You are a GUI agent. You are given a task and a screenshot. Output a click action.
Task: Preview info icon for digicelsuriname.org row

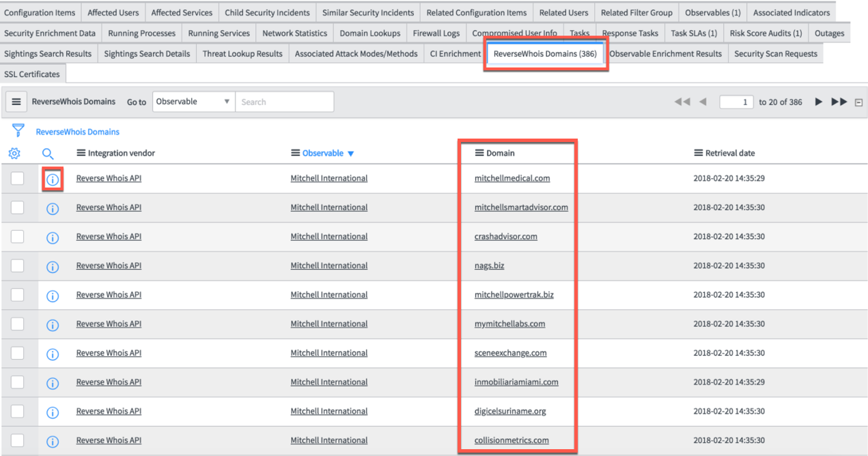point(53,412)
